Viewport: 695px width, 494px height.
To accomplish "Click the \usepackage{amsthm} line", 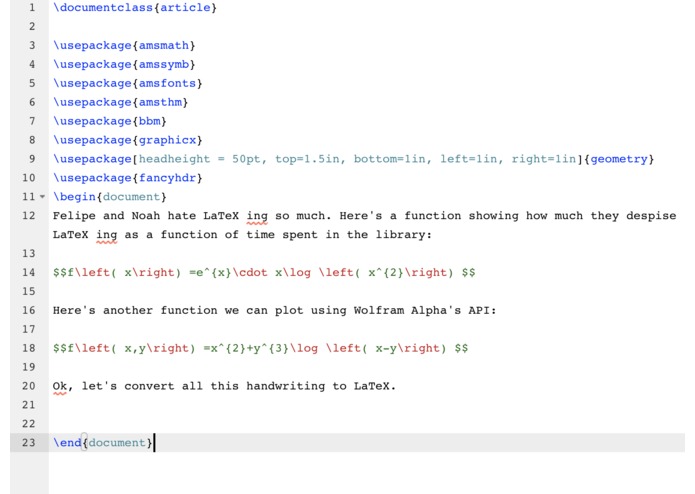I will coord(121,102).
